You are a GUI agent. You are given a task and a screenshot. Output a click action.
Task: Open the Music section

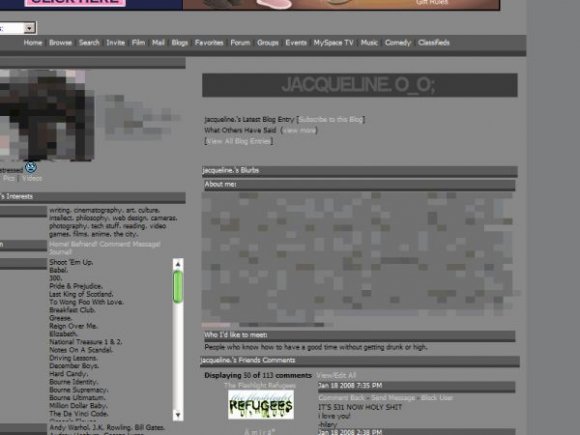pos(369,43)
